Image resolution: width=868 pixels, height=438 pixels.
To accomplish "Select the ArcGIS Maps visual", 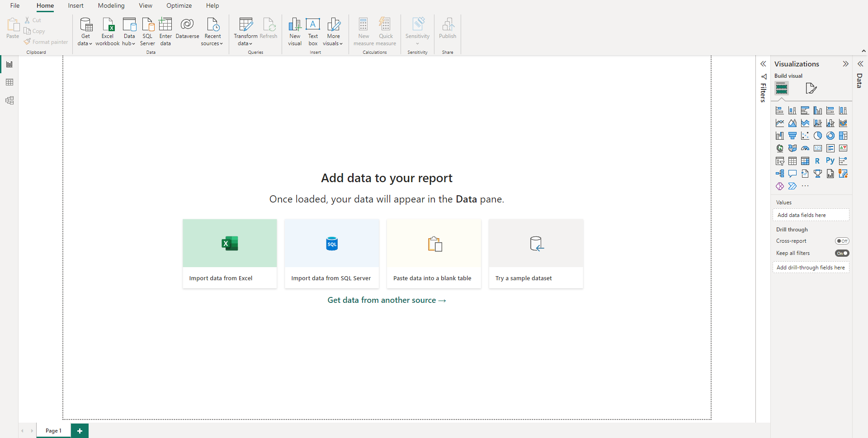I will [843, 174].
